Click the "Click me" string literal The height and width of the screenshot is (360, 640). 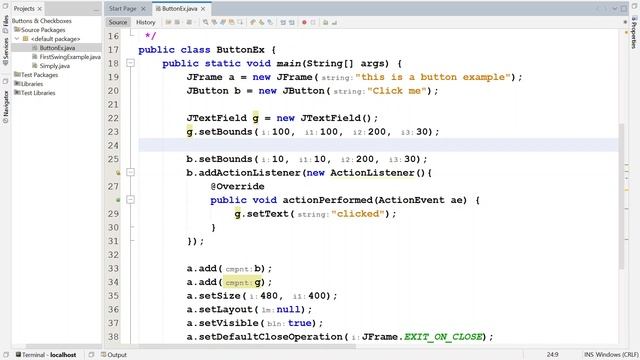click(397, 91)
